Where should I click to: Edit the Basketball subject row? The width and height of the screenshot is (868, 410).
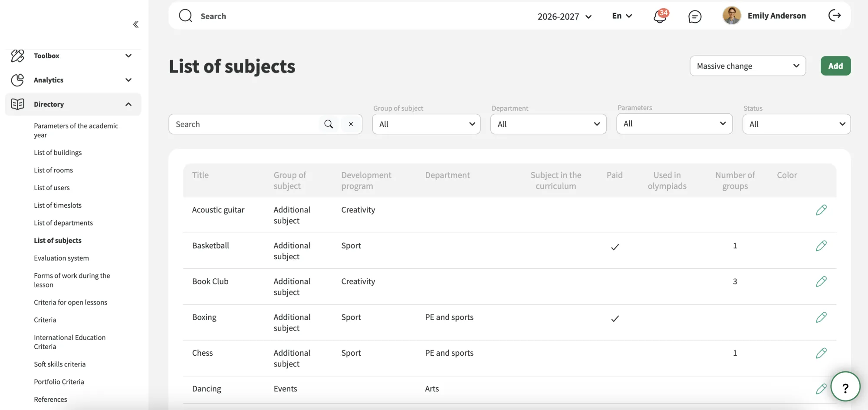821,246
